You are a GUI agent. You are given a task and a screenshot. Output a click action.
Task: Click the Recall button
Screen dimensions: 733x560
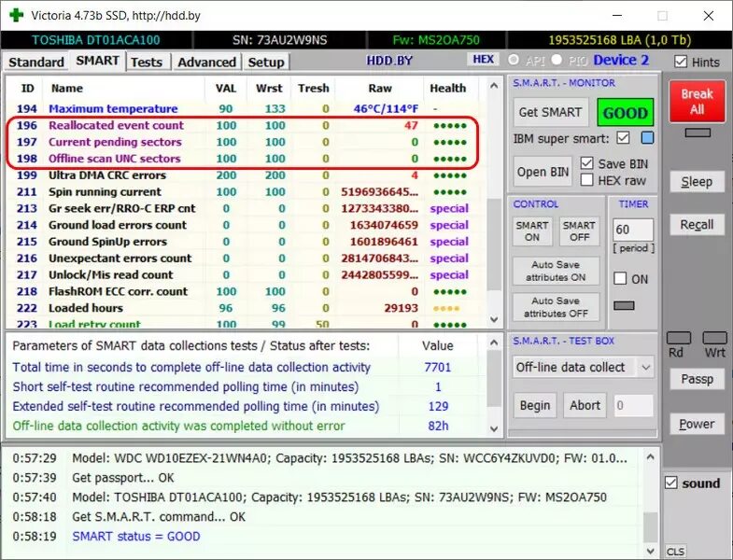coord(697,224)
